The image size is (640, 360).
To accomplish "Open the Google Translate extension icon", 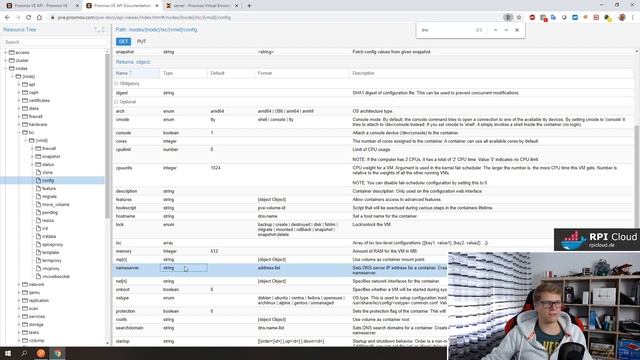I will (553, 18).
